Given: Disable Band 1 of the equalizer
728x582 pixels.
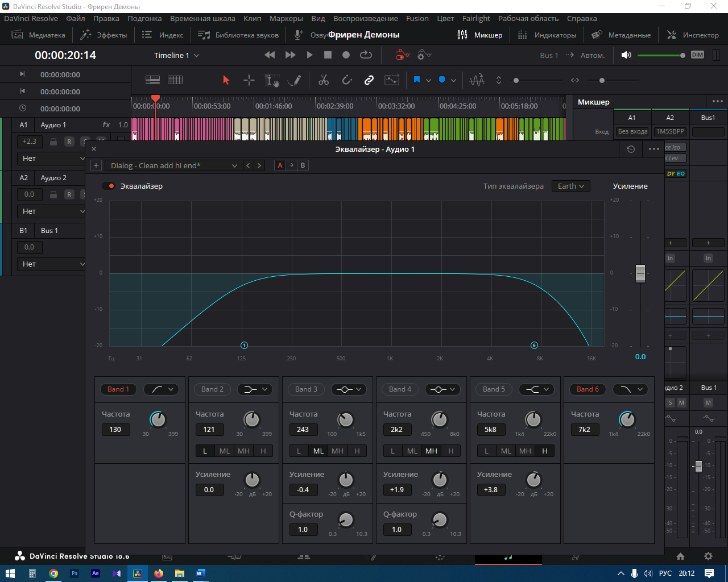Looking at the screenshot, I should pos(118,389).
